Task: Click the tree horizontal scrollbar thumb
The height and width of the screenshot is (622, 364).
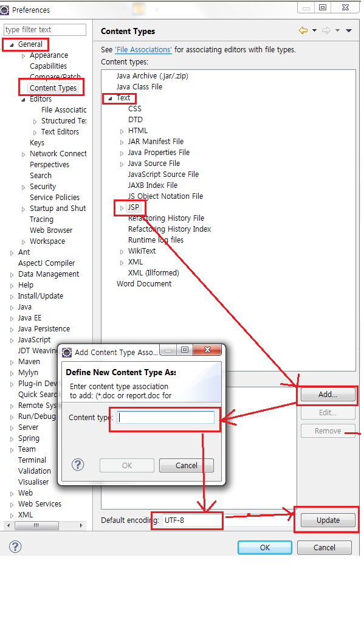Action: tap(36, 525)
